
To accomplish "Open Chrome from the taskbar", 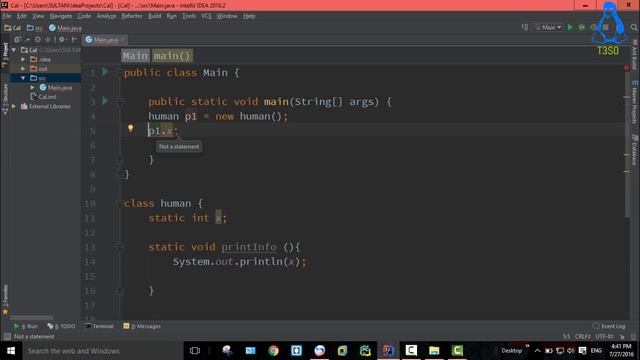I will [x=273, y=351].
